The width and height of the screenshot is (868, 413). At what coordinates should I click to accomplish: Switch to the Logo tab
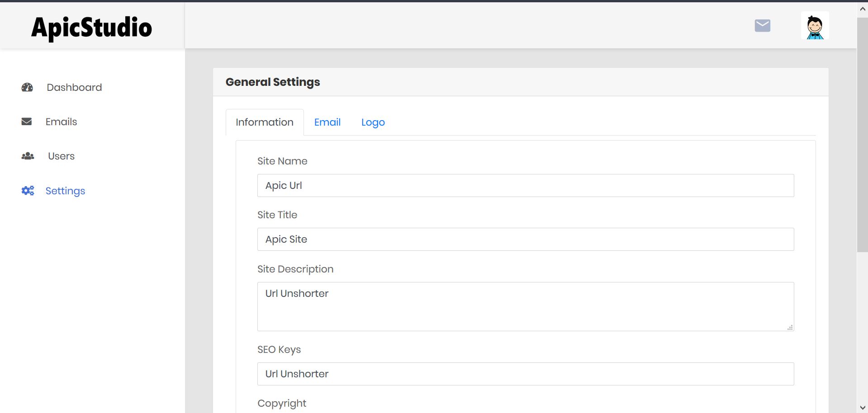[373, 122]
